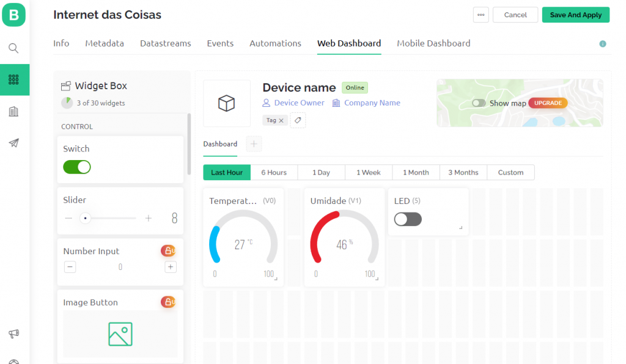Decrease Number Input with minus button

70,267
